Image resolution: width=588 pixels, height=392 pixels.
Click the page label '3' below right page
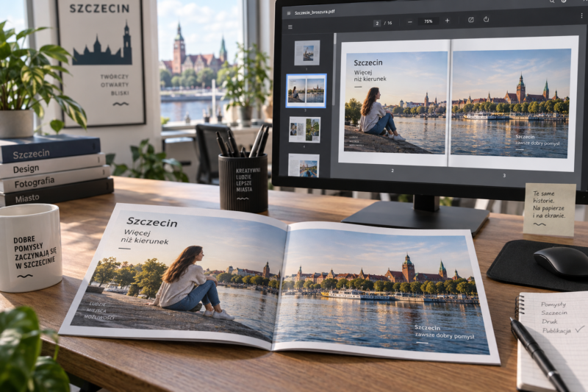click(x=504, y=175)
